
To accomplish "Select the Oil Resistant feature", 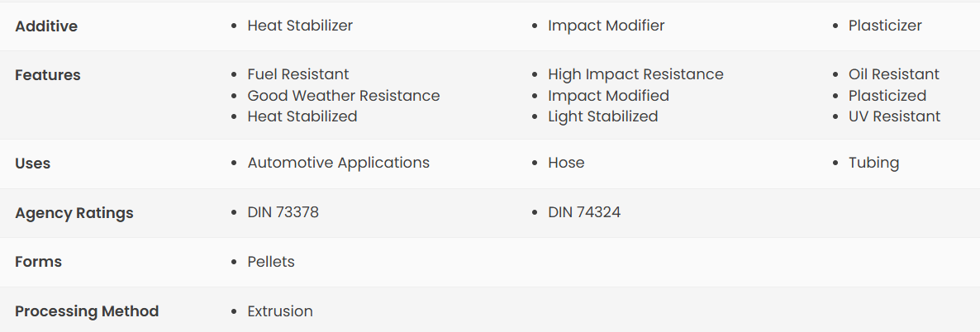I will click(x=894, y=74).
